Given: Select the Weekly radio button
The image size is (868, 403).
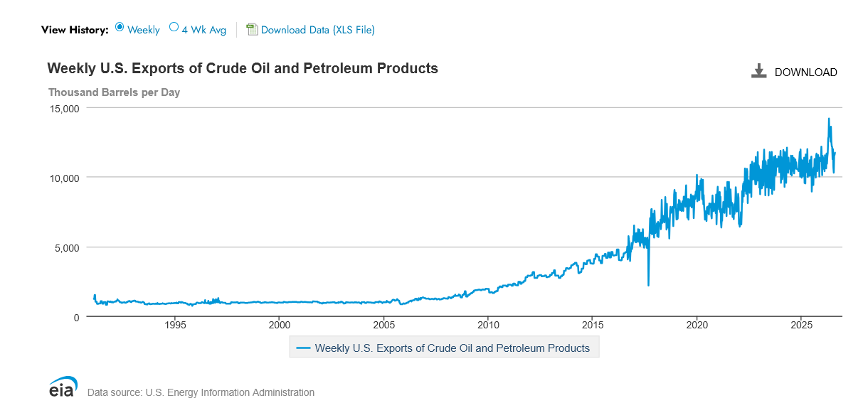Looking at the screenshot, I should tap(119, 28).
